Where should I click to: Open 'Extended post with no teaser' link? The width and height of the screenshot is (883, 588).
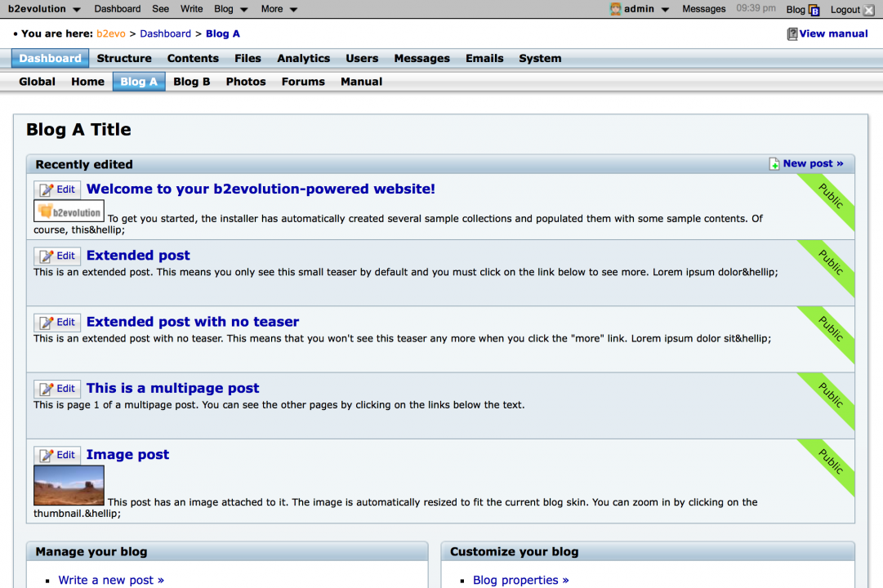click(x=193, y=322)
